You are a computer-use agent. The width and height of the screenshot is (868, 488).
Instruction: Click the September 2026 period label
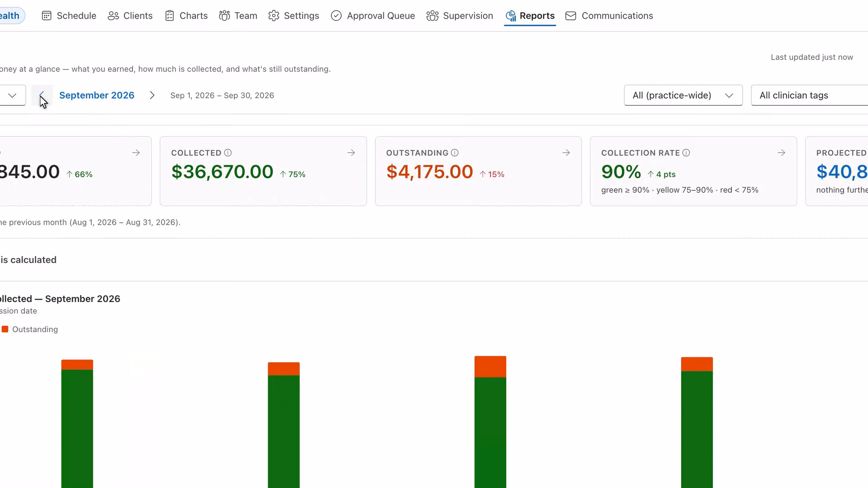tap(97, 95)
